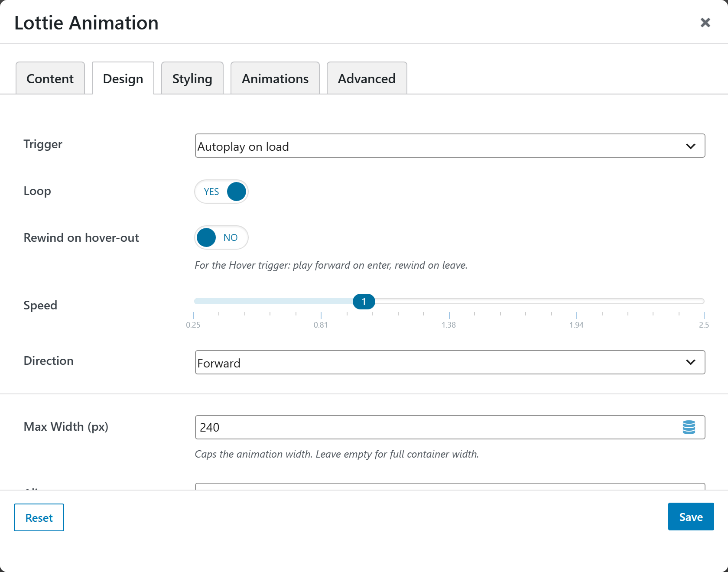Set Speed slider at the 1.94 mark
The width and height of the screenshot is (728, 572).
[x=577, y=301]
